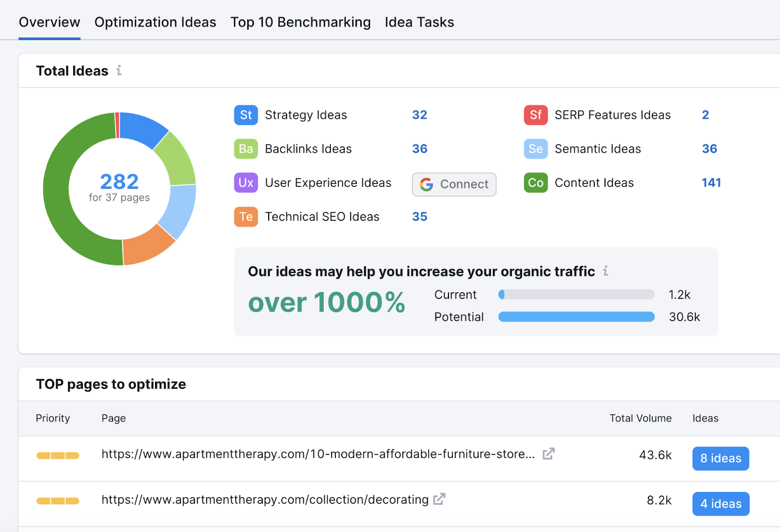This screenshot has height=532, width=780.
Task: Click the Potential traffic progress bar
Action: pyautogui.click(x=576, y=316)
